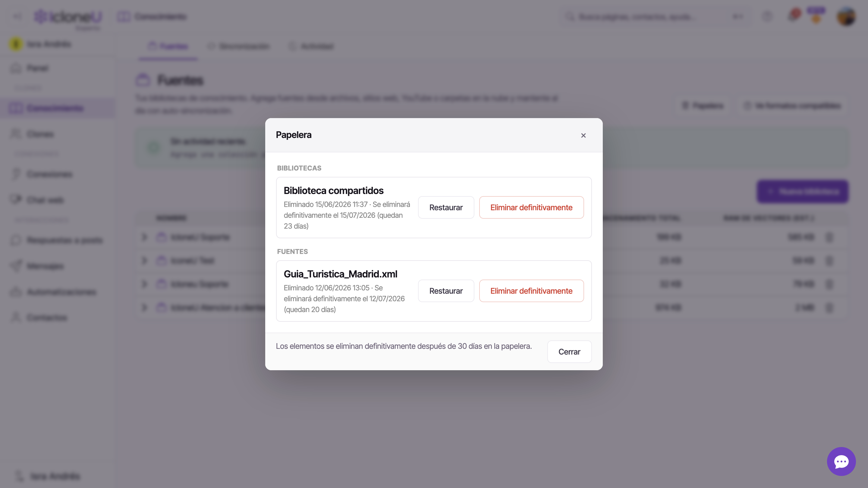This screenshot has height=488, width=868.
Task: Click the help icon in top bar
Action: point(767,16)
